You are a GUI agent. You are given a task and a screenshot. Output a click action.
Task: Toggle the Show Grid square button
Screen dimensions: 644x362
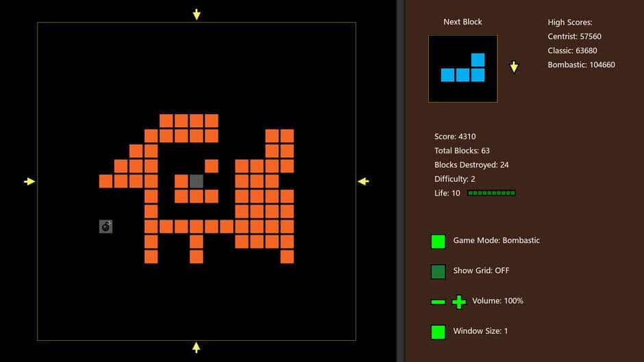point(438,272)
